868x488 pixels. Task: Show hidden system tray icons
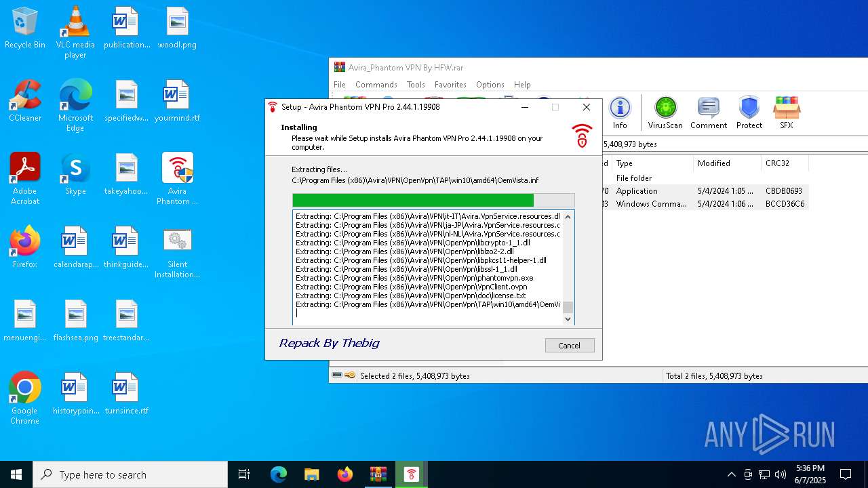click(731, 474)
